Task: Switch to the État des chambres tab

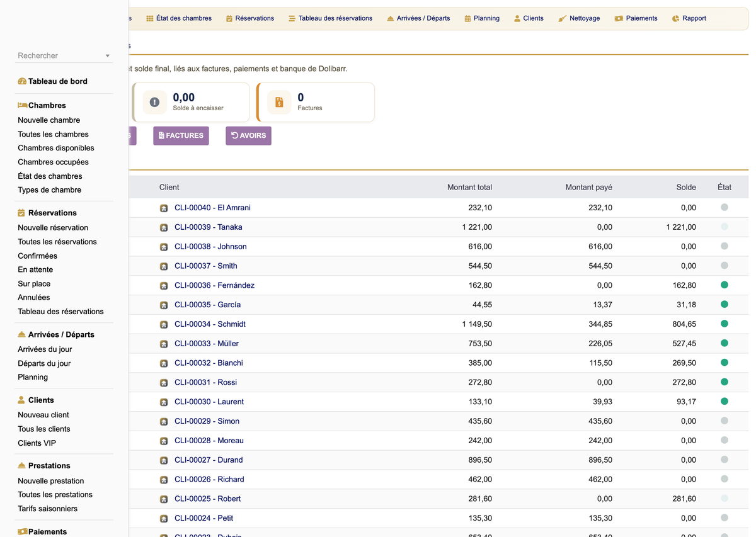Action: pyautogui.click(x=179, y=18)
